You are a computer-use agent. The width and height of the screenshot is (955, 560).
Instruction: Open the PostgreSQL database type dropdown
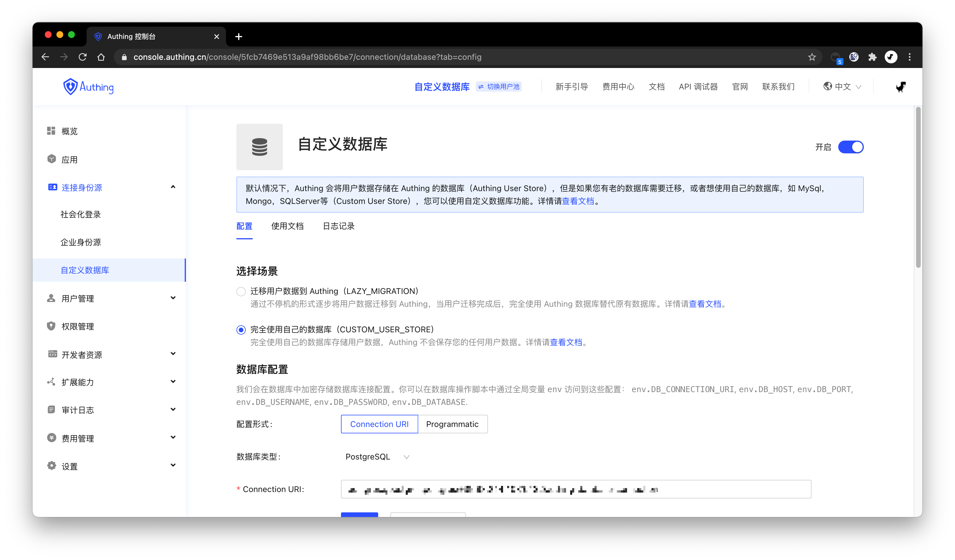[x=377, y=457]
